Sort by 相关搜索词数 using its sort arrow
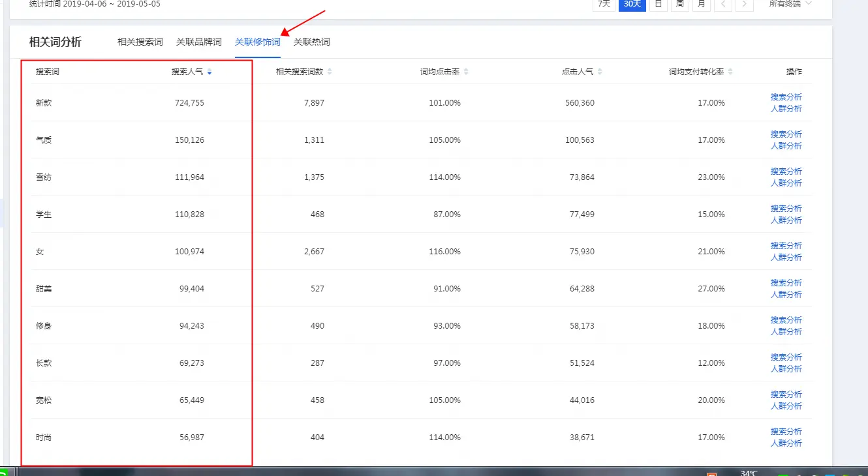This screenshot has height=476, width=868. coord(330,72)
